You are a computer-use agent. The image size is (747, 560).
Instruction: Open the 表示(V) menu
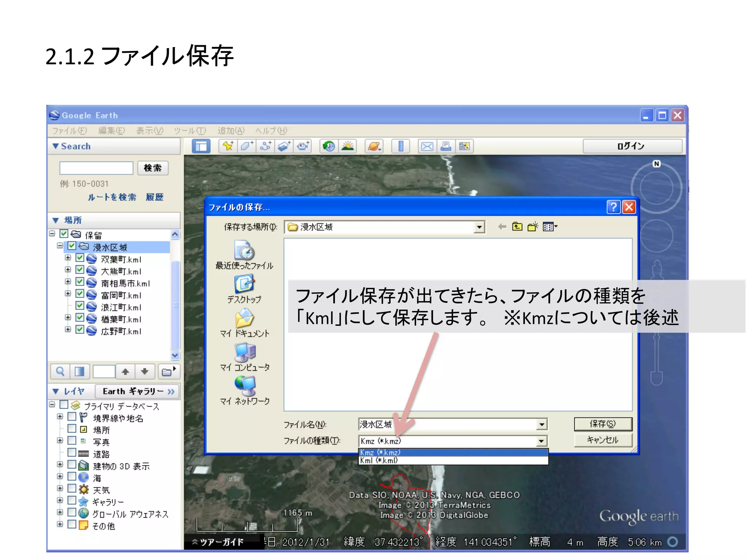point(150,131)
